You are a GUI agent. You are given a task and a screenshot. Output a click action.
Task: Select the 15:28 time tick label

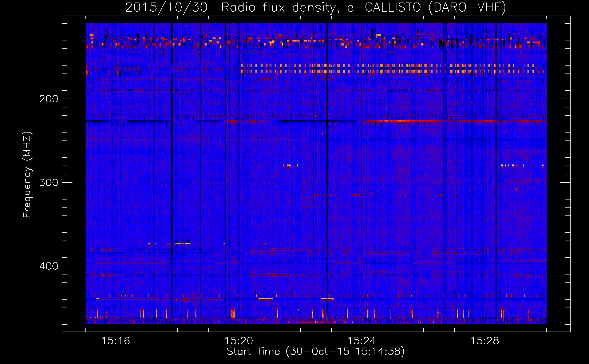pyautogui.click(x=485, y=341)
